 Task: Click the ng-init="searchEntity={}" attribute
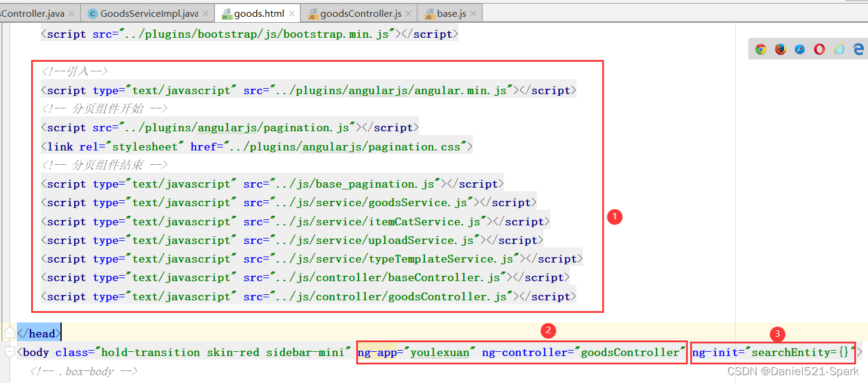(x=774, y=352)
